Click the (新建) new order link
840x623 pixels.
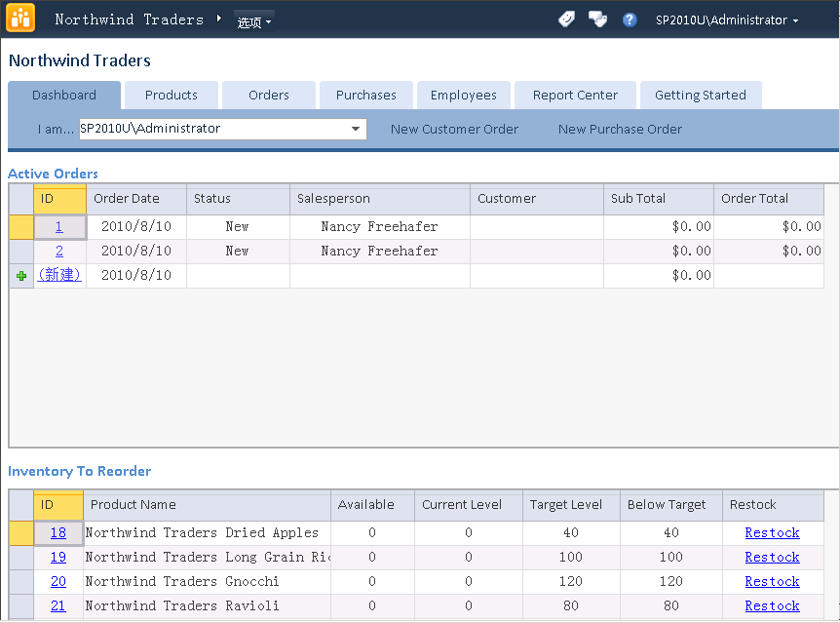click(x=58, y=275)
